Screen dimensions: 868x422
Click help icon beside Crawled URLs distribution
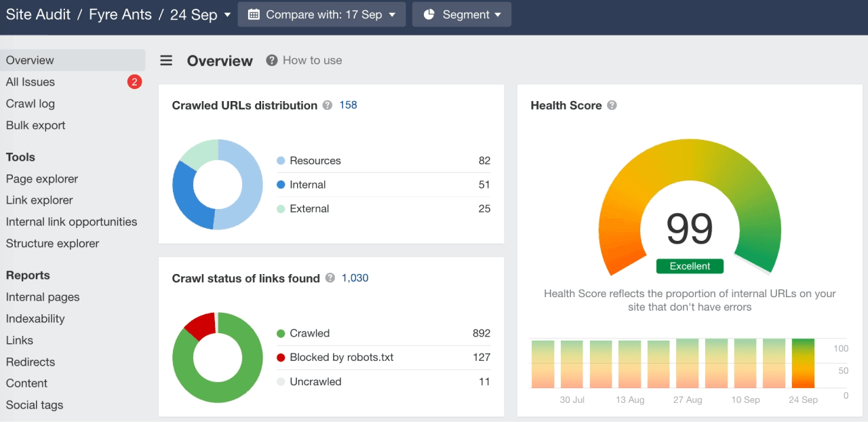point(328,105)
